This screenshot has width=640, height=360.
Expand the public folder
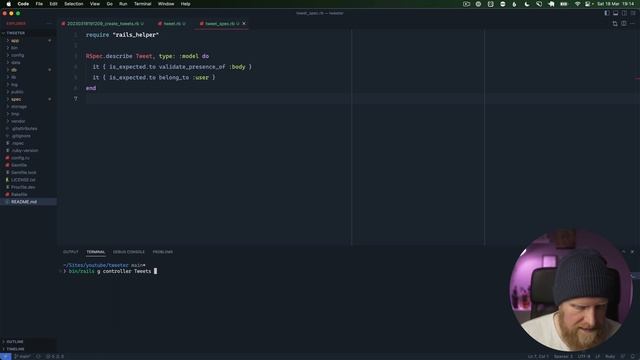point(17,92)
